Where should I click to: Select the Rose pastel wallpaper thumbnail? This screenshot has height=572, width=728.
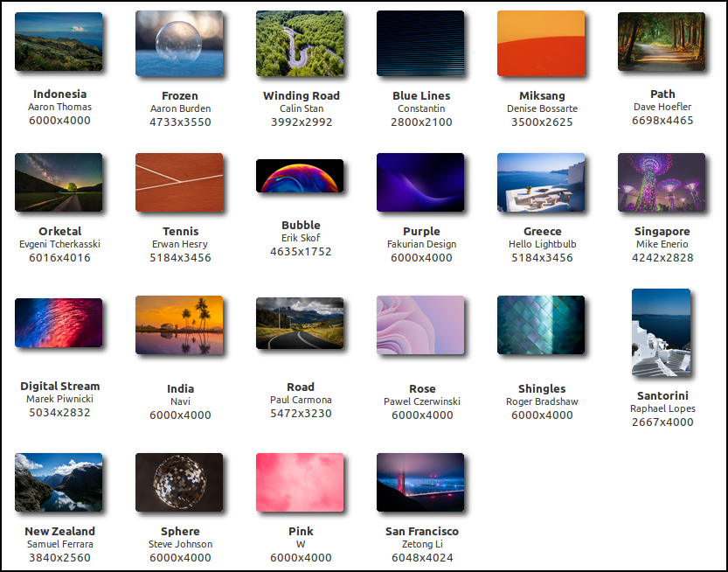(x=420, y=324)
